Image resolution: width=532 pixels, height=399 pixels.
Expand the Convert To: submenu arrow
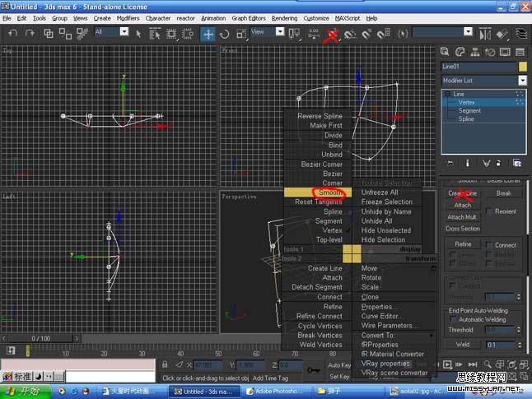pyautogui.click(x=432, y=336)
